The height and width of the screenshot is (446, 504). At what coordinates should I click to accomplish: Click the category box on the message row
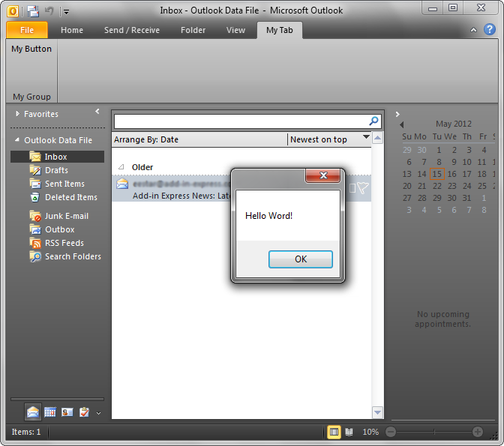click(352, 188)
